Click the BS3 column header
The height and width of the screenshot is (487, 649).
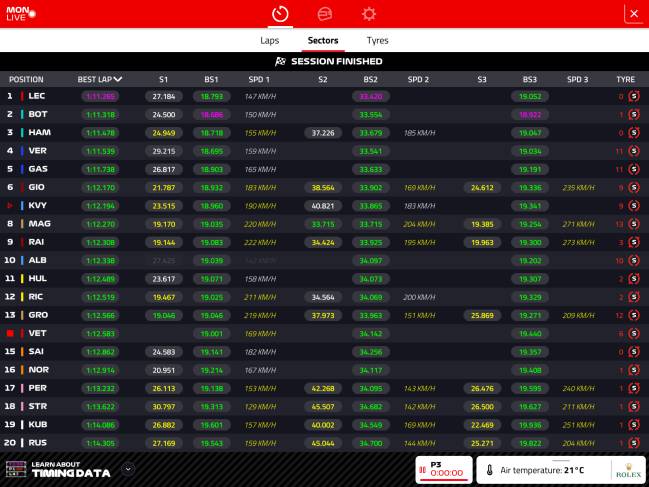point(529,79)
